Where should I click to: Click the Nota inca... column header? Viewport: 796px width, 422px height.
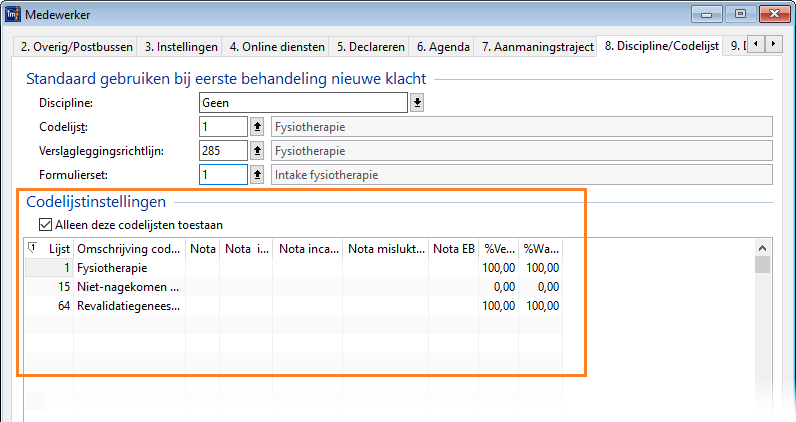click(309, 249)
